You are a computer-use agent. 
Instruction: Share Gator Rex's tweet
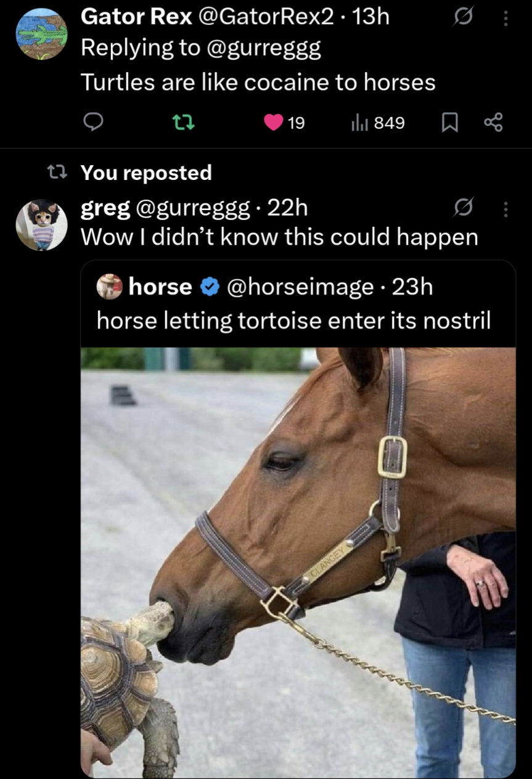tap(494, 123)
